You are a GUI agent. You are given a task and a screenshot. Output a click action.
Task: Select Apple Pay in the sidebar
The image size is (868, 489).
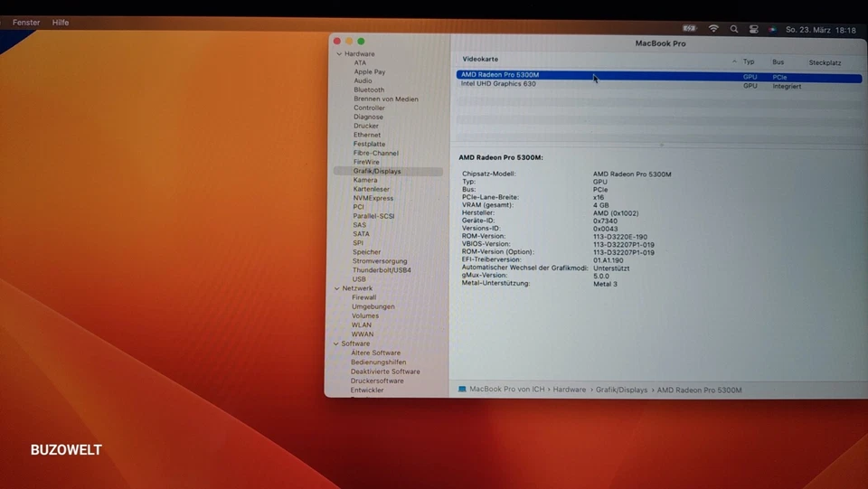(x=369, y=72)
